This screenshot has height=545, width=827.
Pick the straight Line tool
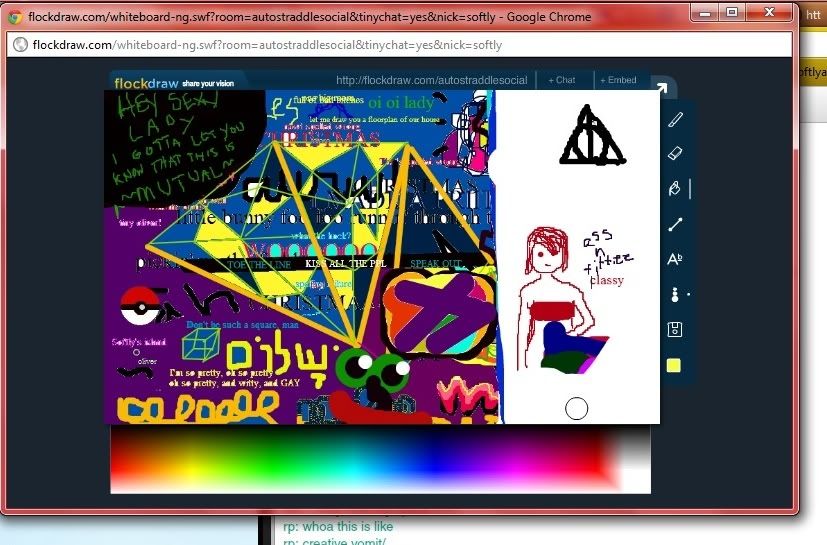[x=675, y=225]
